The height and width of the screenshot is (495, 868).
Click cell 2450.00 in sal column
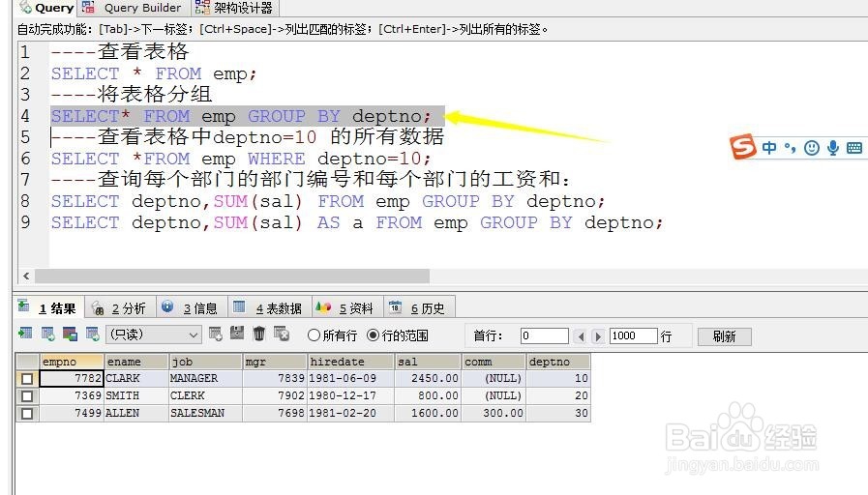pyautogui.click(x=428, y=378)
